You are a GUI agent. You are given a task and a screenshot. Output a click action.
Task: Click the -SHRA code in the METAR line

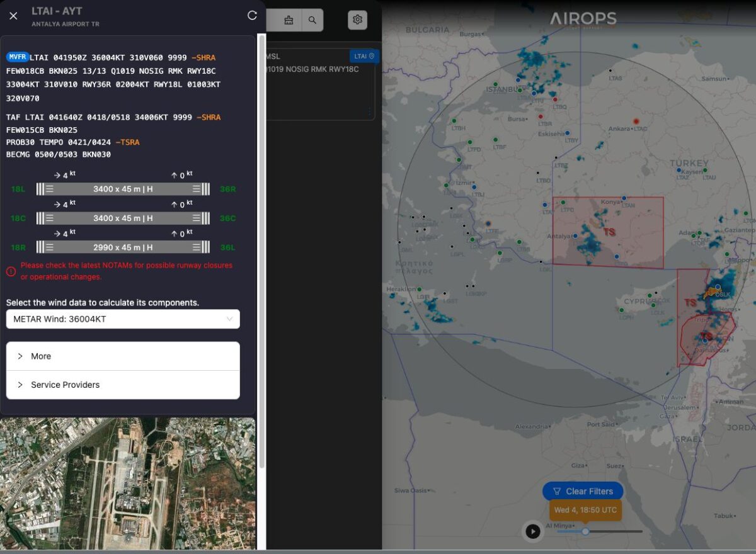203,57
